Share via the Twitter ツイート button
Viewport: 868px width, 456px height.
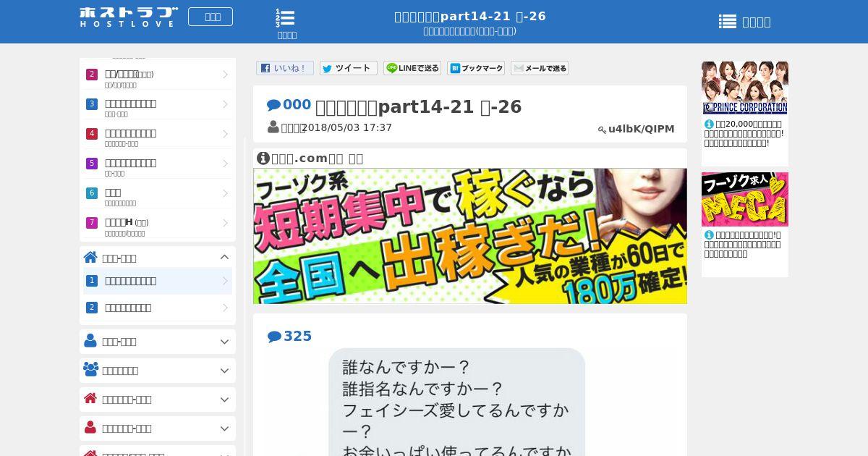click(349, 68)
